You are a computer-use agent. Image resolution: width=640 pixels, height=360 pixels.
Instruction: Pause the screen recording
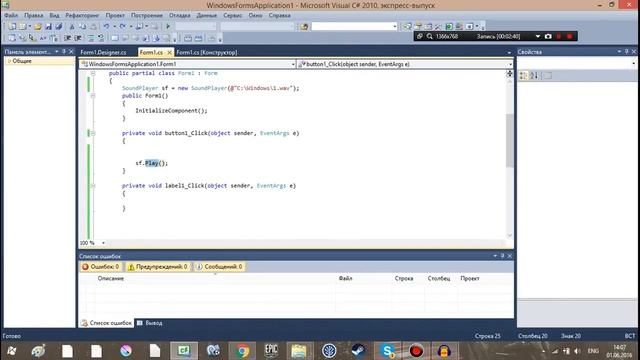pos(559,36)
